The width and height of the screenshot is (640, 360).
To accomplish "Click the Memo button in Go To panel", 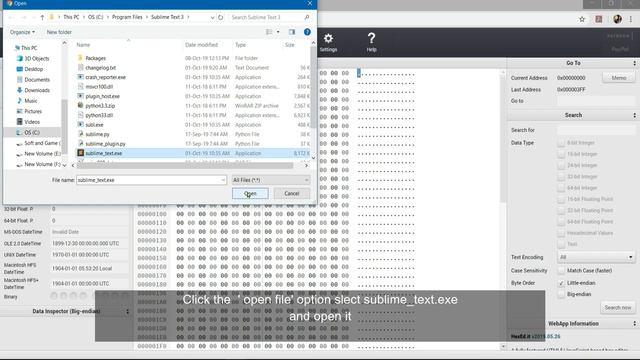I will click(618, 78).
